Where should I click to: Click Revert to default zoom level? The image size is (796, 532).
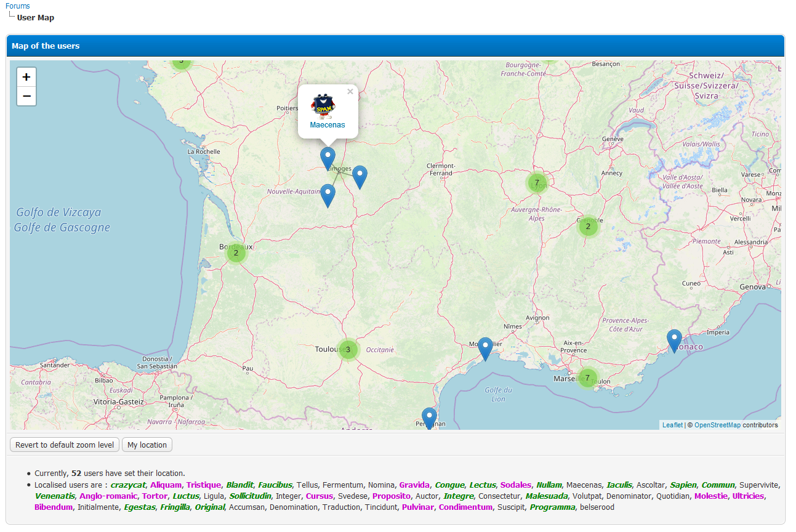[65, 445]
